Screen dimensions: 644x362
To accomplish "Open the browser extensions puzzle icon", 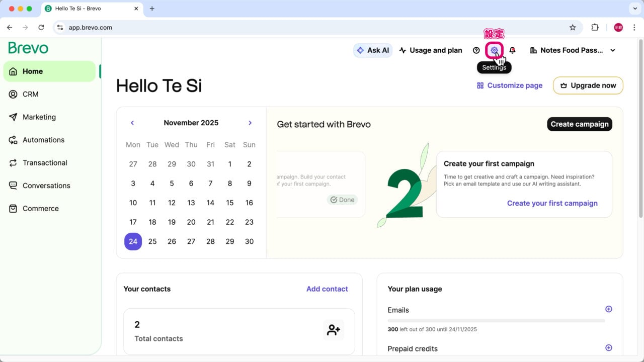I will (x=595, y=28).
